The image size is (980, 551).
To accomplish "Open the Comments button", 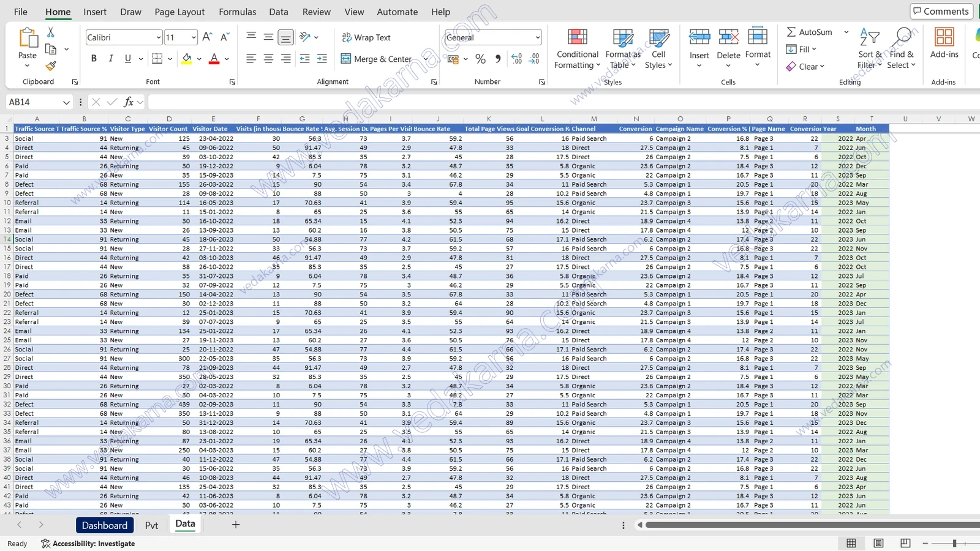I will [x=941, y=11].
